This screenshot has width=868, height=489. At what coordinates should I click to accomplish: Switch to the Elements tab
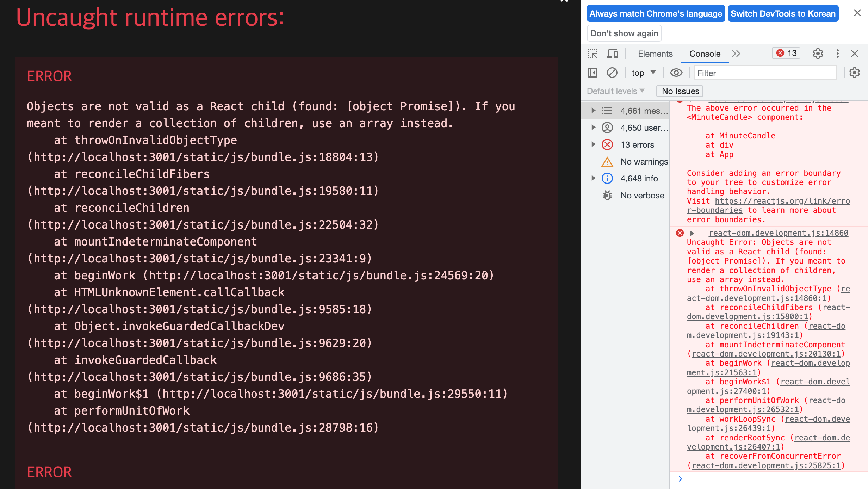pos(655,54)
